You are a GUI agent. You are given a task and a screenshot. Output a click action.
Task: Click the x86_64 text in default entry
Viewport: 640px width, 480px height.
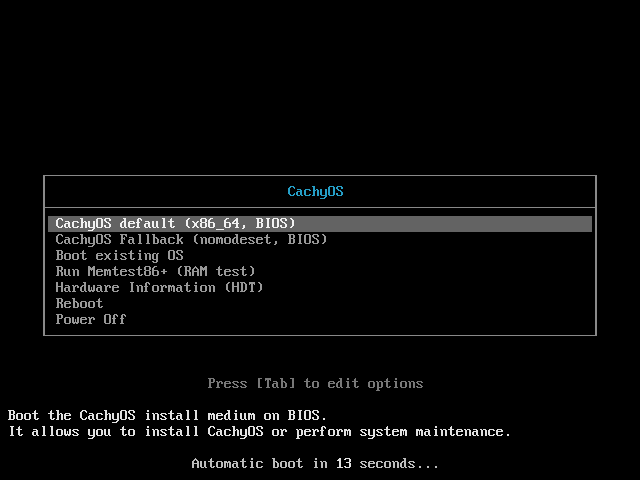[x=211, y=223]
